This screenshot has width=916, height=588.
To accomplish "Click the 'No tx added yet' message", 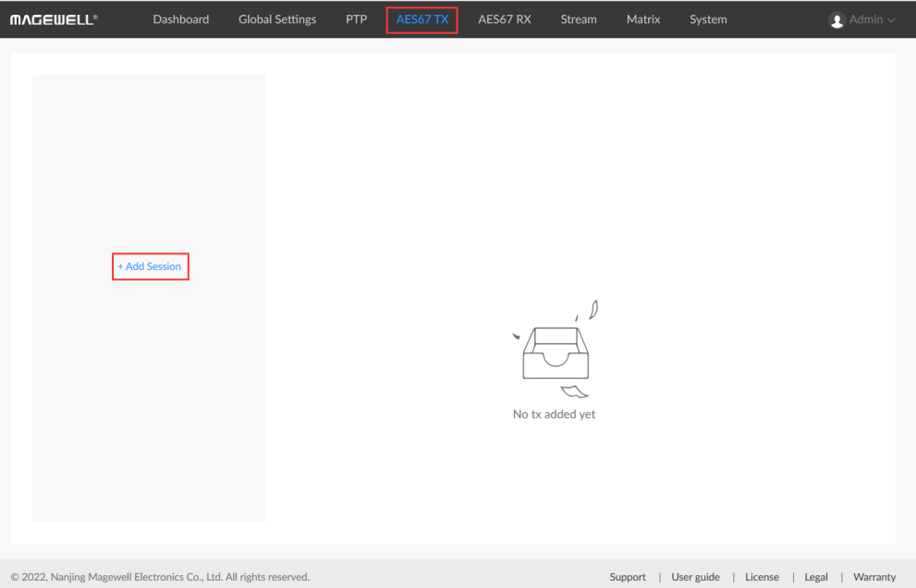I will pos(554,414).
